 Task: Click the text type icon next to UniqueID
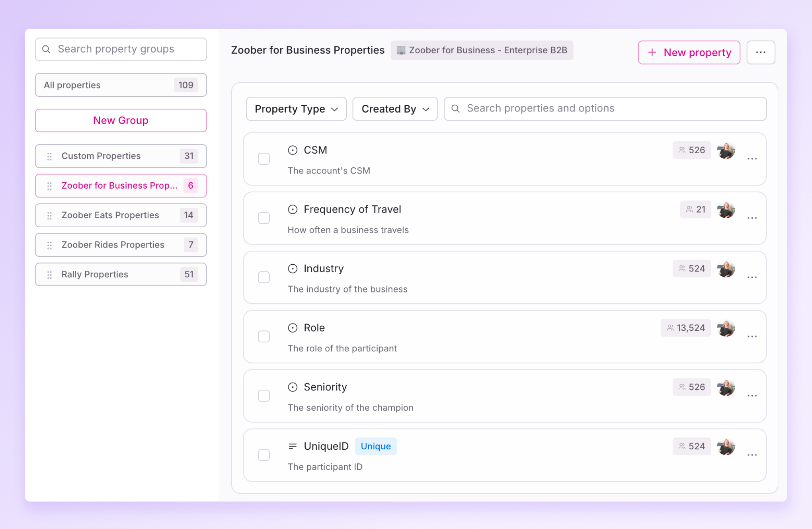tap(293, 446)
